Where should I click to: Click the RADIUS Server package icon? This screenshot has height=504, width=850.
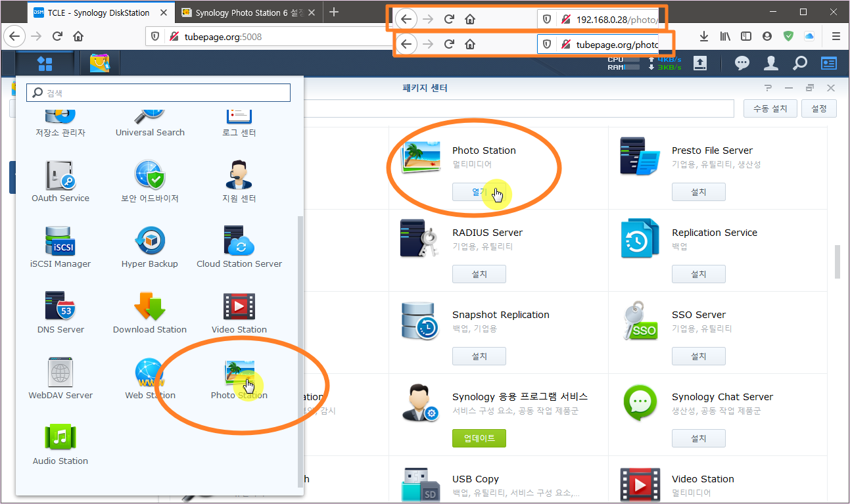click(419, 238)
